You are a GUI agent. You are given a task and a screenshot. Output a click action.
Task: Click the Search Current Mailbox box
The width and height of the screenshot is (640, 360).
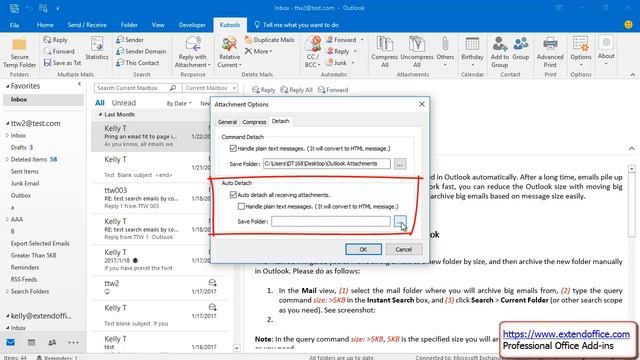tap(131, 88)
